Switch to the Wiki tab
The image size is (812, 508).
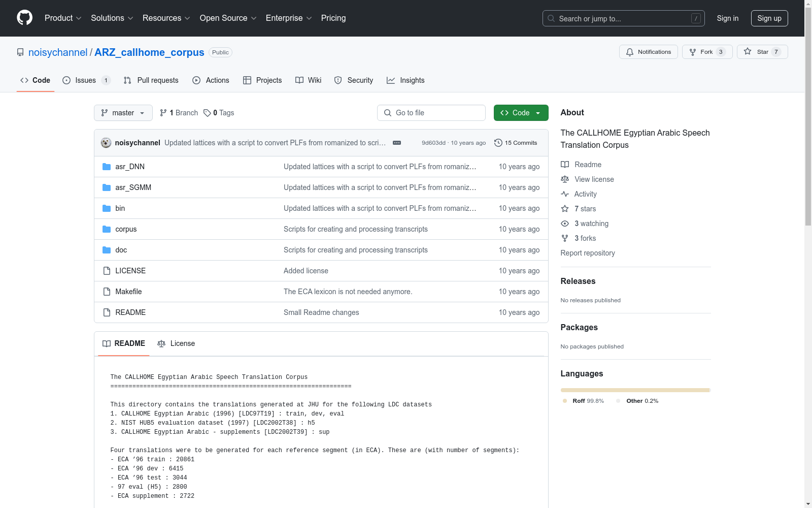pos(309,80)
